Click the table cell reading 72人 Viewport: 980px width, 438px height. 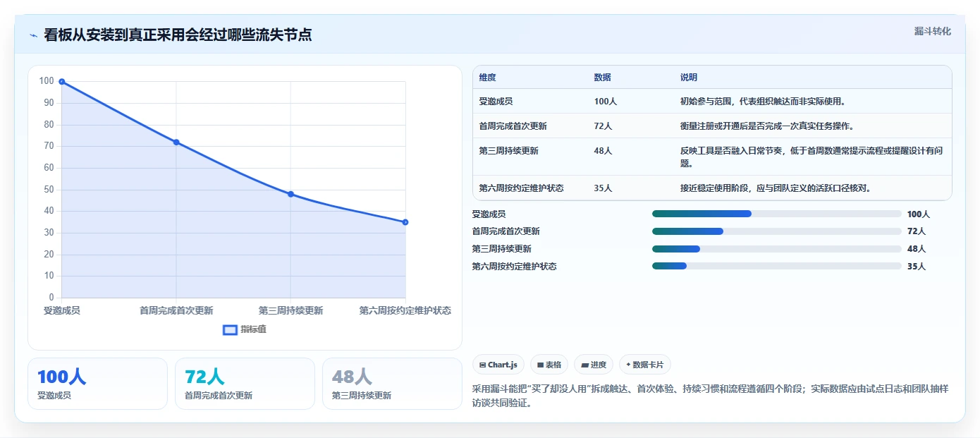(603, 126)
